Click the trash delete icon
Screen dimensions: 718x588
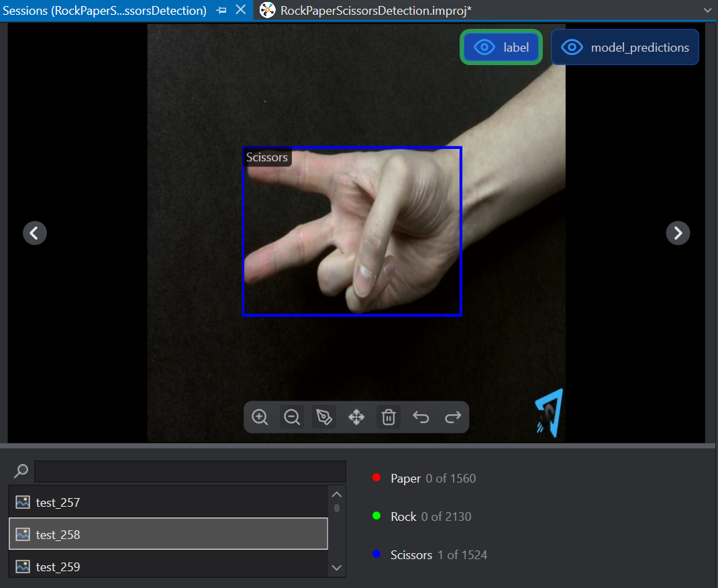389,418
